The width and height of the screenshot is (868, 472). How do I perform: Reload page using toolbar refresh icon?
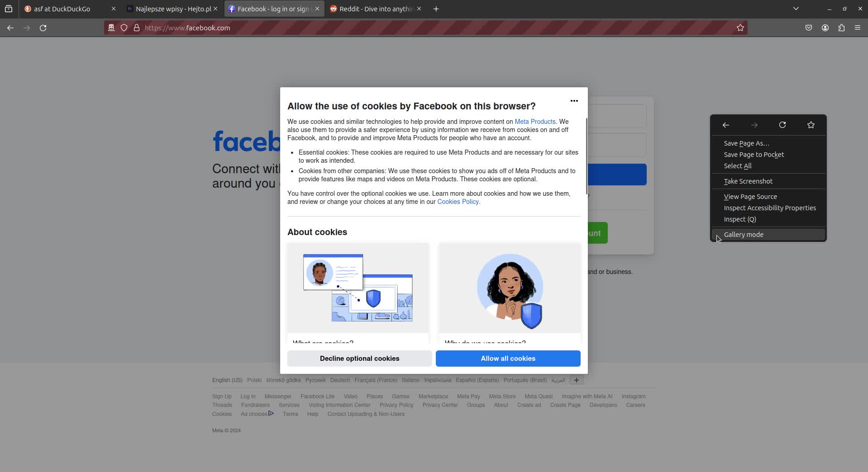coord(43,28)
